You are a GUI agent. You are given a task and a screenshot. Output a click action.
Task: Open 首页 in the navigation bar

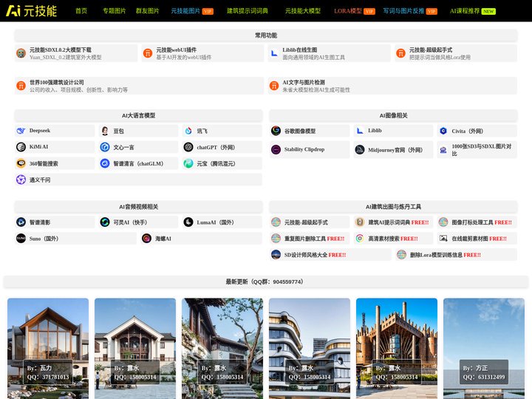click(81, 11)
